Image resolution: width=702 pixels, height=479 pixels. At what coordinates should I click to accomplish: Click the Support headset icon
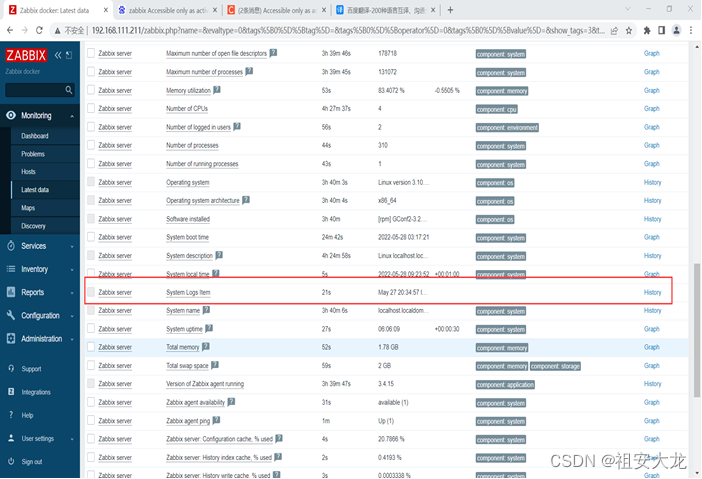11,368
